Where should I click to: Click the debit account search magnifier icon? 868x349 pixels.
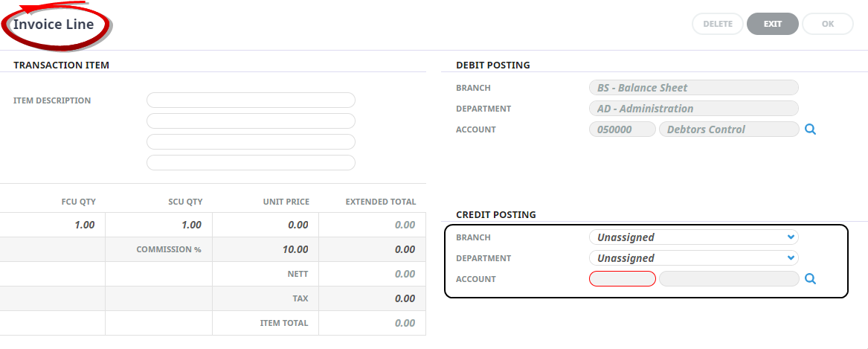(x=811, y=129)
